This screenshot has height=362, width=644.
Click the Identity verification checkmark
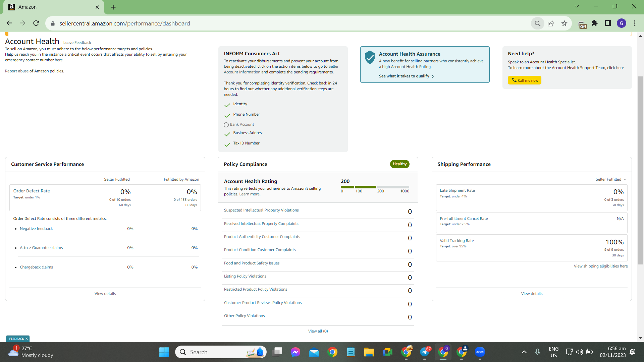pyautogui.click(x=227, y=105)
